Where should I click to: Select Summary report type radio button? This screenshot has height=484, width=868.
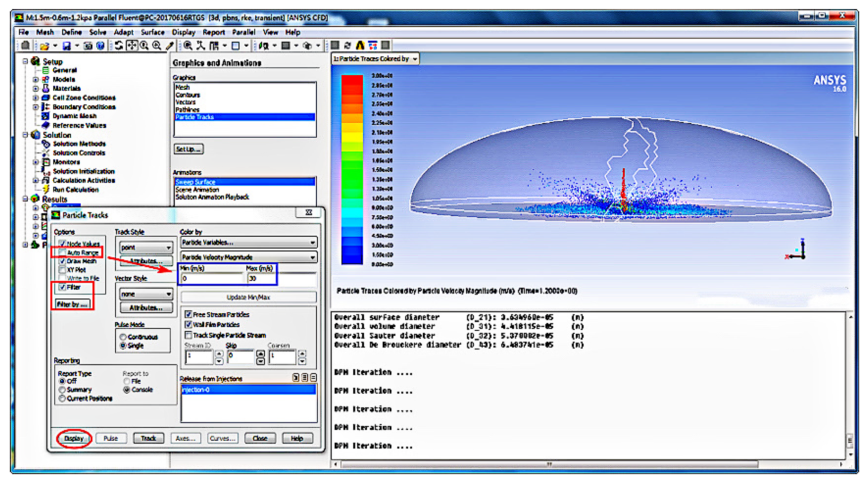[x=62, y=390]
